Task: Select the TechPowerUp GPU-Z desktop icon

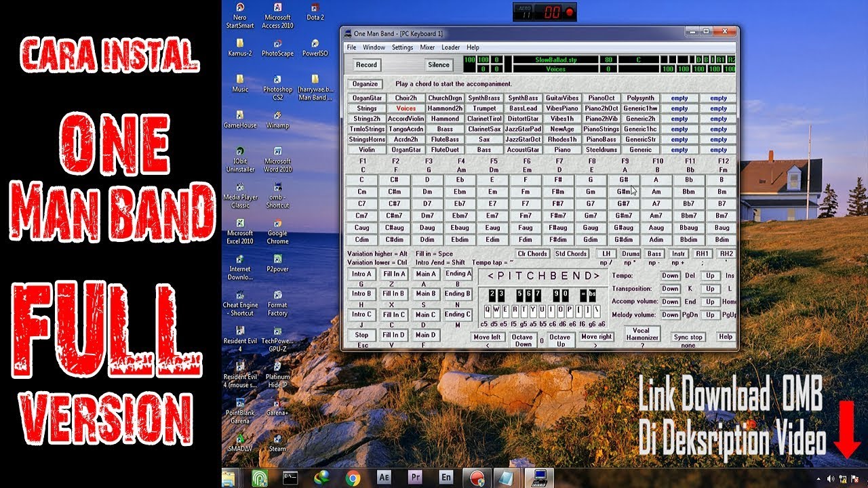Action: click(277, 339)
